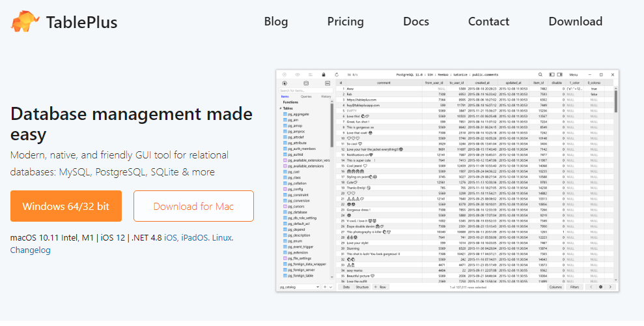Click the table icon beside pg_aggregate
This screenshot has width=644, height=326.
(285, 114)
